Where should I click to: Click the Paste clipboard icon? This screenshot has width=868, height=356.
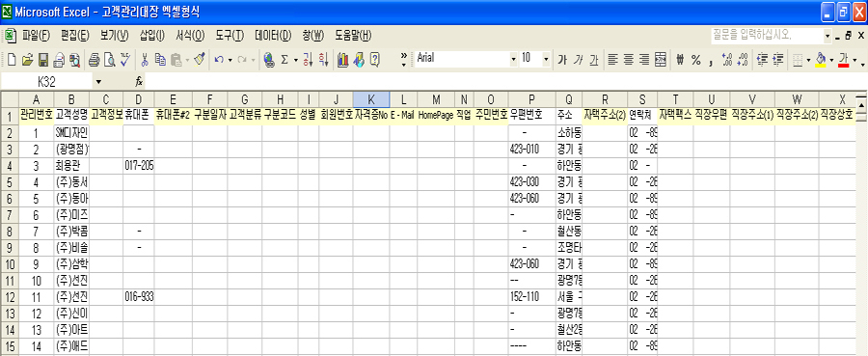tap(176, 59)
